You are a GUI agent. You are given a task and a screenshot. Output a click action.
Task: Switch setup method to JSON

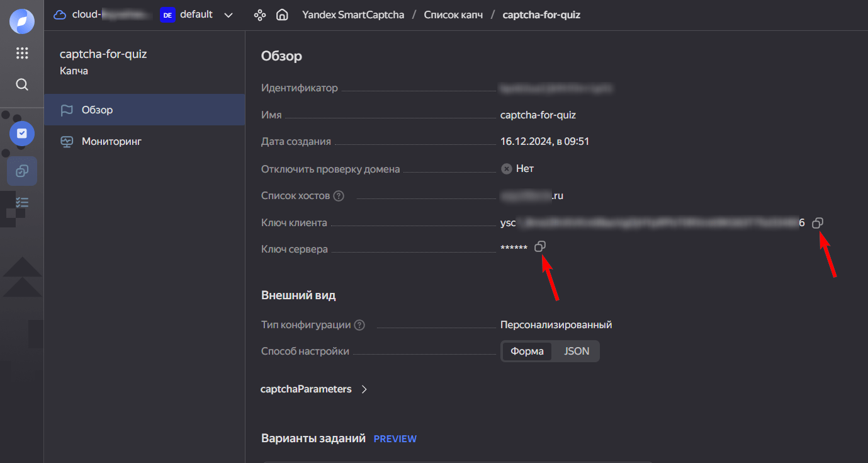(577, 352)
